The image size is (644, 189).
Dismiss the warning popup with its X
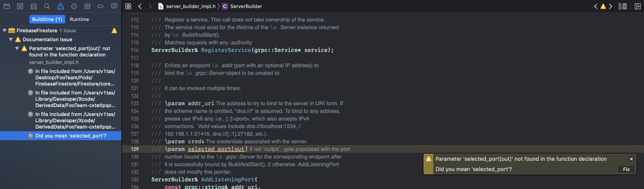pyautogui.click(x=631, y=159)
